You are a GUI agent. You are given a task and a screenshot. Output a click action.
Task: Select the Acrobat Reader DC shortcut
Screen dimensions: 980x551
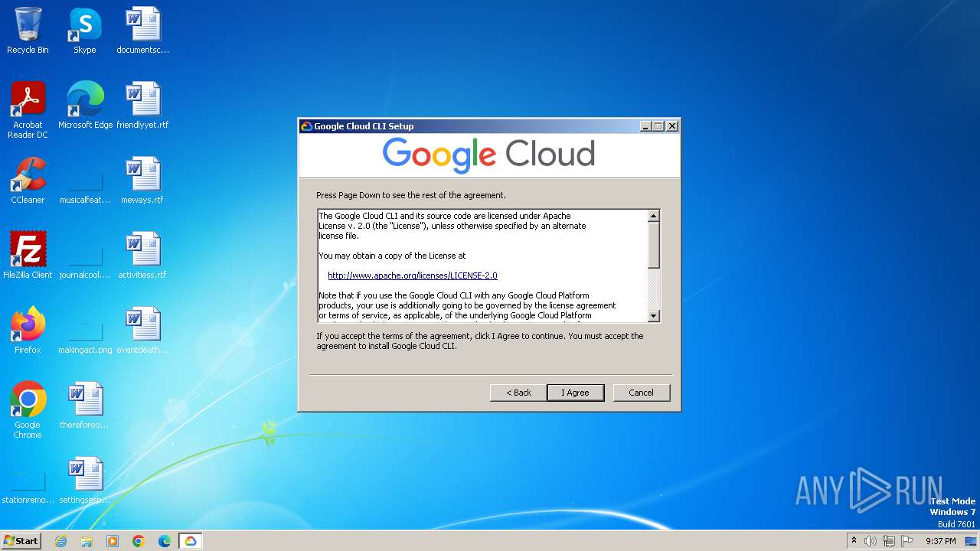[28, 110]
